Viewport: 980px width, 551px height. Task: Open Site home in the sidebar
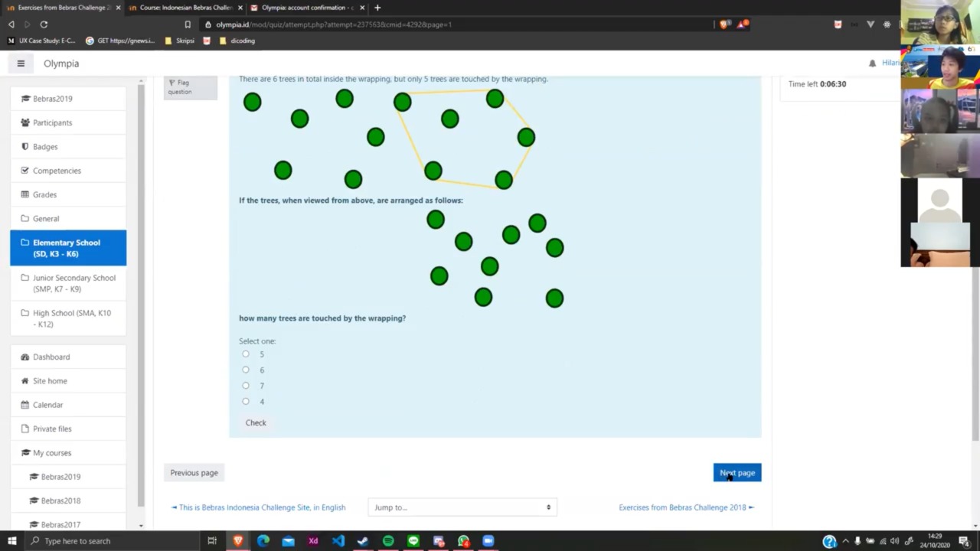click(x=68, y=380)
